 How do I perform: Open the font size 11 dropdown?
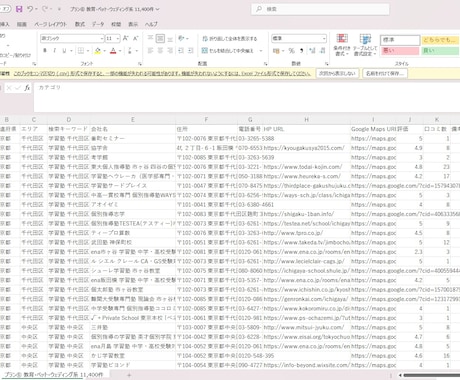tap(118, 39)
